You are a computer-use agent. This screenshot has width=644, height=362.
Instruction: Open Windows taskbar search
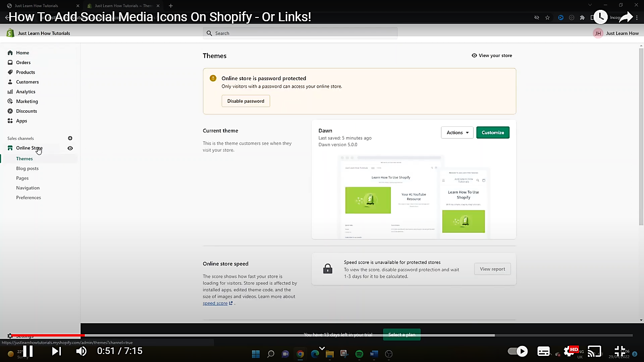[x=271, y=354]
